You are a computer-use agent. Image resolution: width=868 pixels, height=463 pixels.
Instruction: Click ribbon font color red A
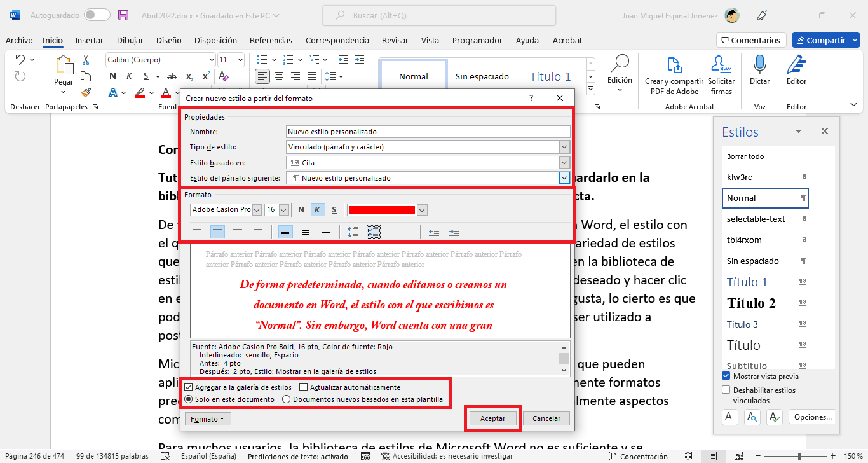[166, 93]
